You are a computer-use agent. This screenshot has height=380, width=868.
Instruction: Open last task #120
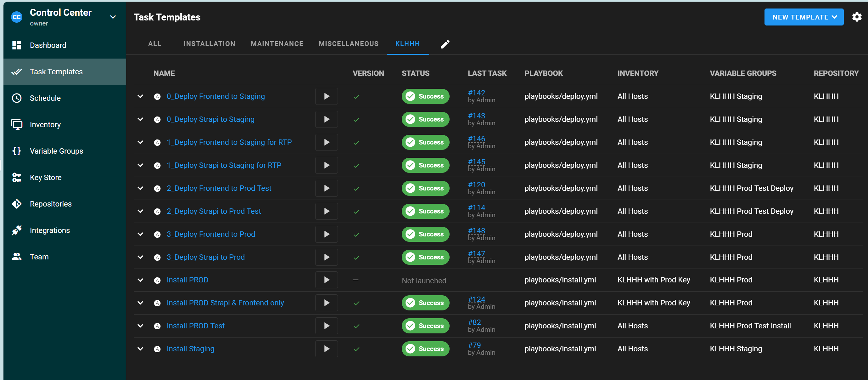(x=476, y=184)
